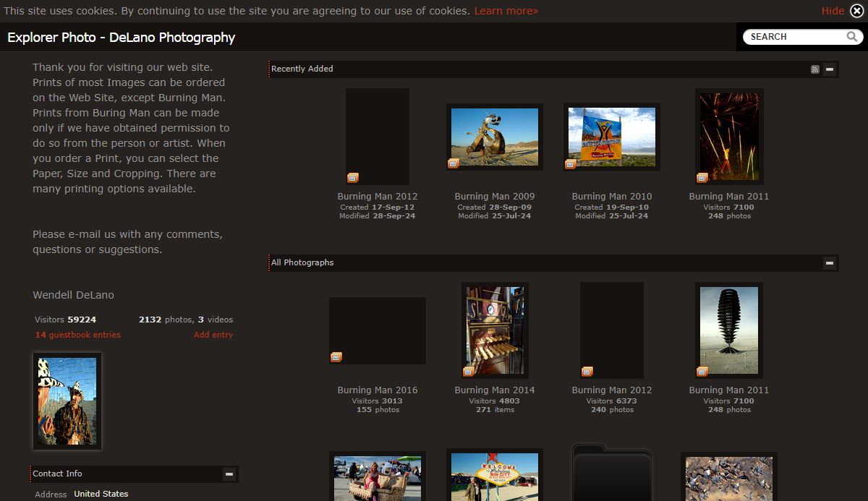
Task: Close the cookie notice with the X icon
Action: tap(856, 11)
